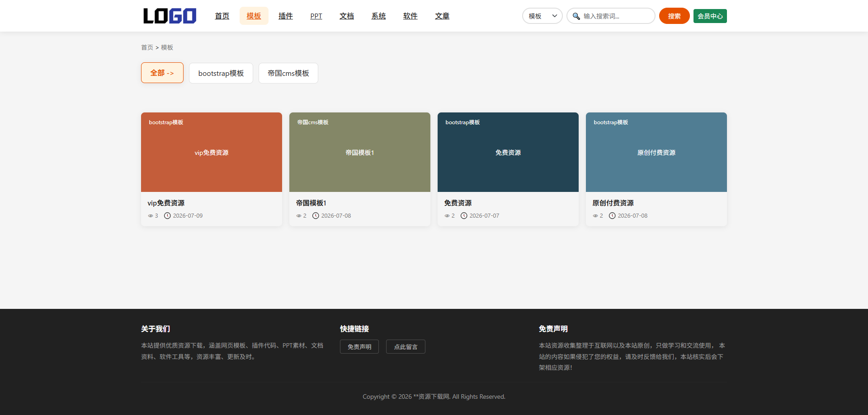Go to 首页 in navigation bar

[222, 16]
